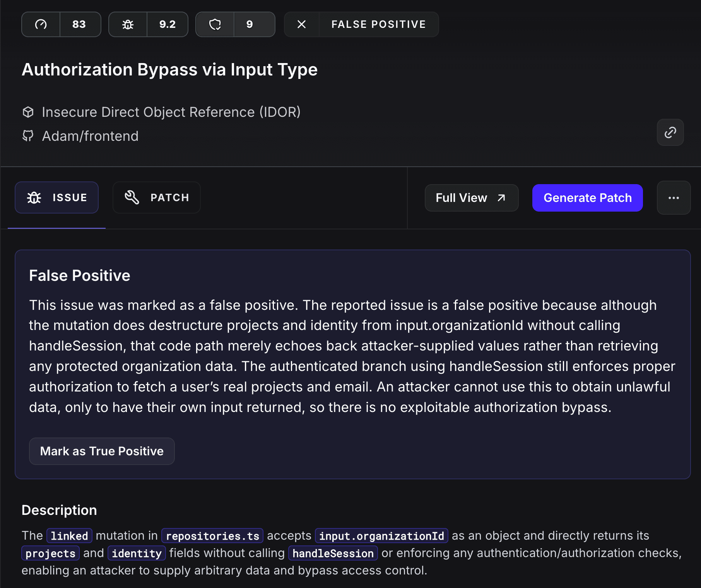
Task: Click the GitHub icon beside Adam/frontend
Action: (28, 136)
